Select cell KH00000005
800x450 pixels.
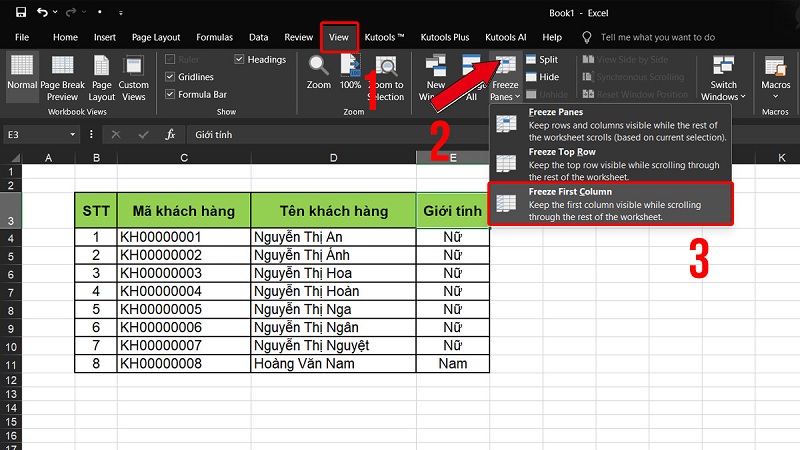pyautogui.click(x=184, y=310)
